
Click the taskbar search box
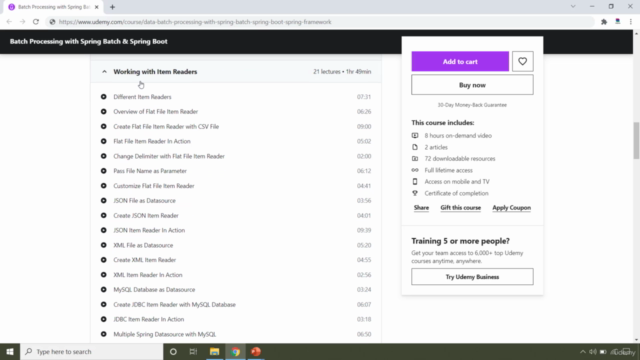[x=91, y=351]
